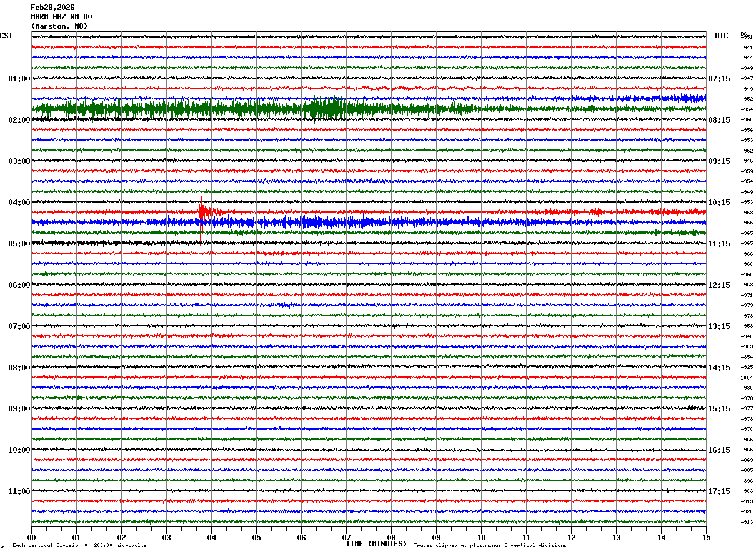Viewport: 756px width, 554px height.
Task: Click the (Marston, MO) location text
Action: coord(59,26)
